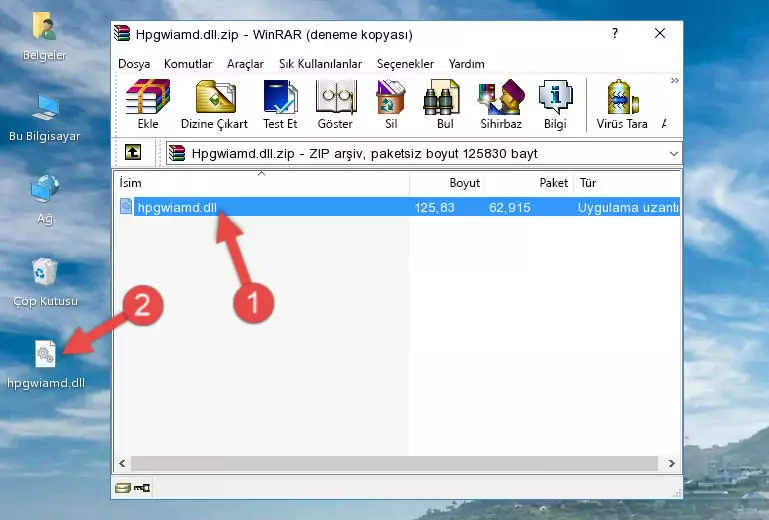Open the Komutlar menu
Viewport: 769px width, 520px height.
[188, 64]
